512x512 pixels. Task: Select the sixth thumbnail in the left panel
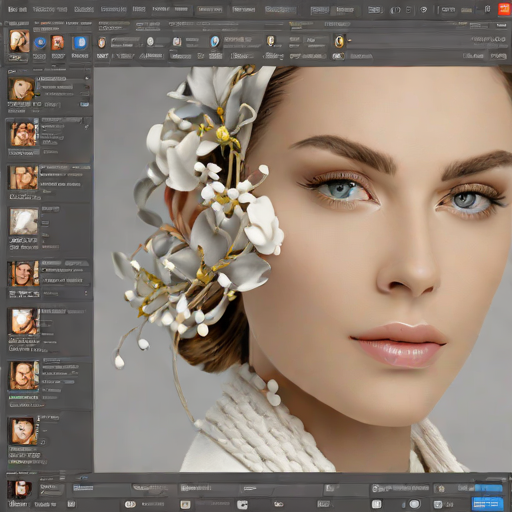tap(24, 321)
